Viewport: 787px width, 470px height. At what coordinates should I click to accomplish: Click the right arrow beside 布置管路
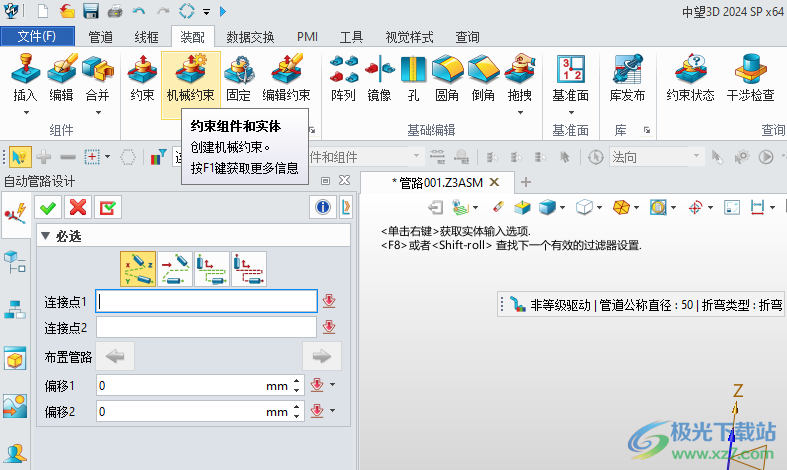pos(322,357)
